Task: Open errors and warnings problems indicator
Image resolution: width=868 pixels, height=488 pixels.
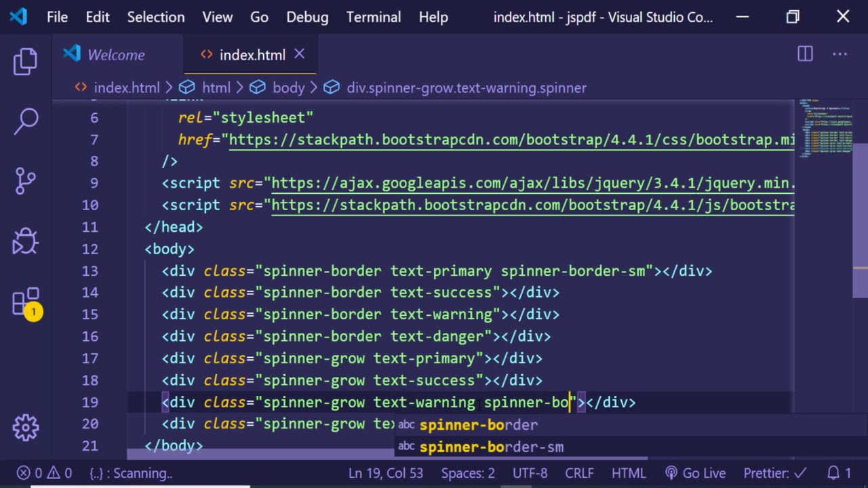Action: [x=44, y=473]
